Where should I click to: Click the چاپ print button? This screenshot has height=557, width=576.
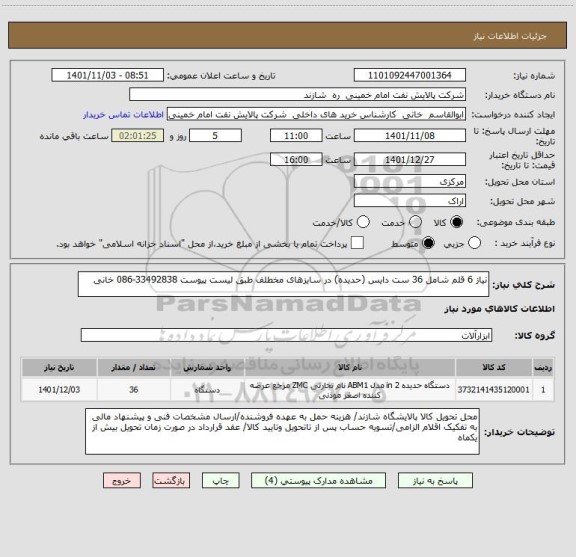[221, 481]
